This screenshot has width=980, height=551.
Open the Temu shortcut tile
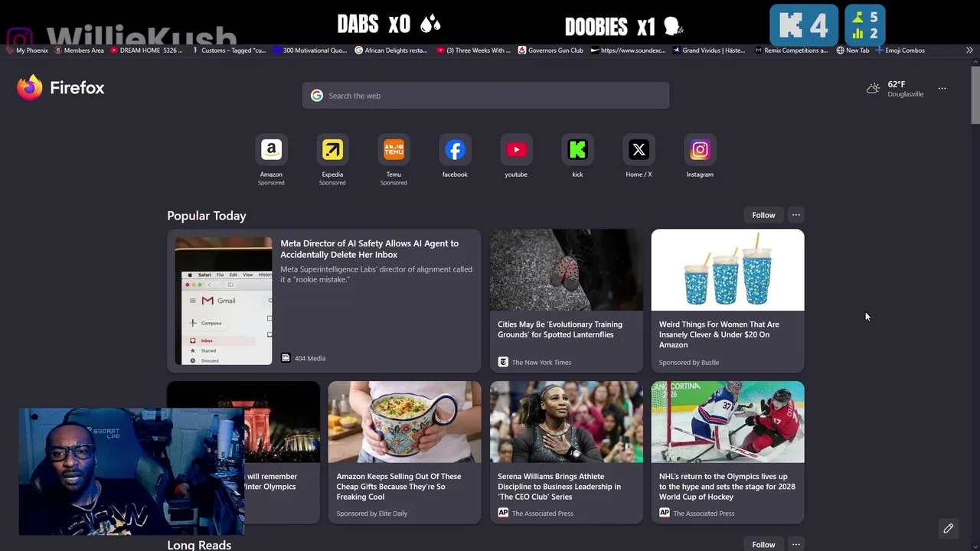tap(394, 150)
